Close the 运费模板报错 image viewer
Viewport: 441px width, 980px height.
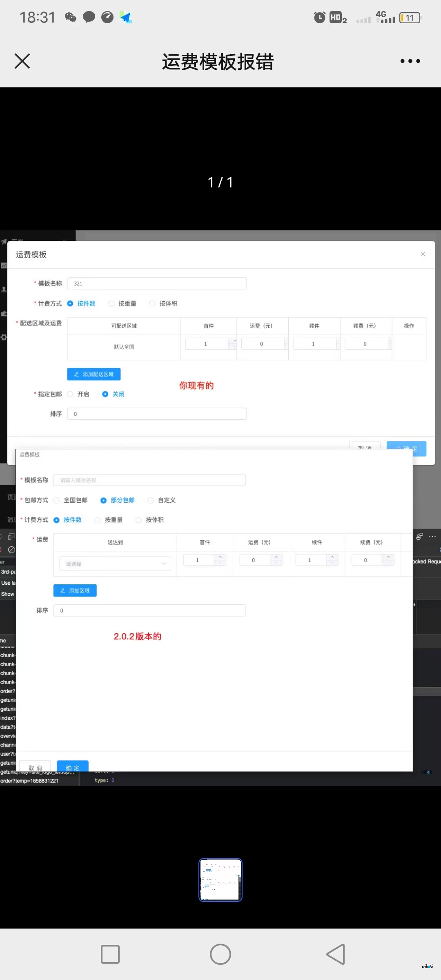tap(22, 61)
